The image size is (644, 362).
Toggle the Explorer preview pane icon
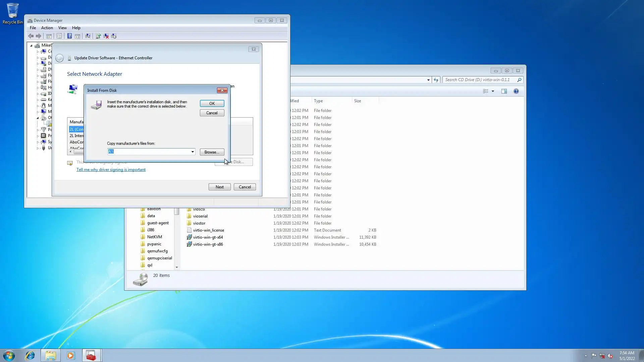click(x=504, y=91)
